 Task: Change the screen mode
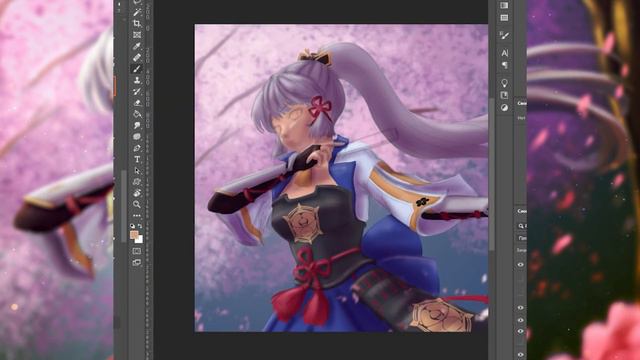pos(137,262)
